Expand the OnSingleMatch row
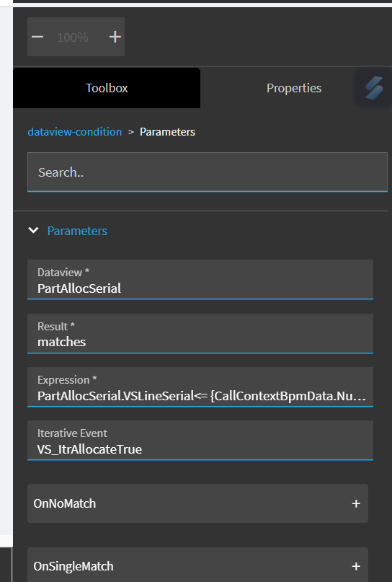392x582 pixels. point(197,565)
